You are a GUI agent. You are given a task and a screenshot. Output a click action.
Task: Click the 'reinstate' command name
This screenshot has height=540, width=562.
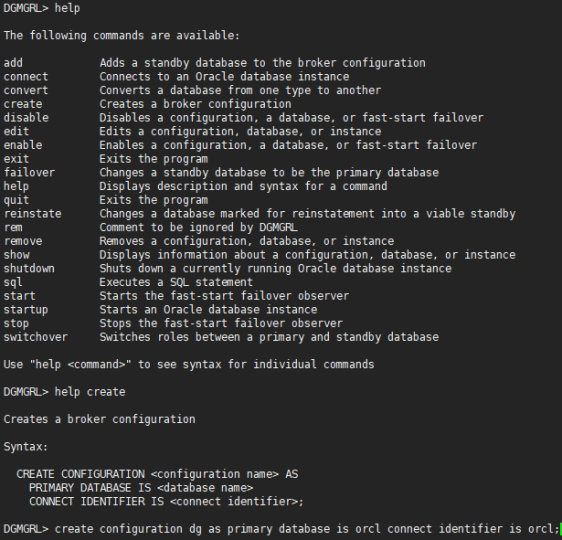[33, 214]
